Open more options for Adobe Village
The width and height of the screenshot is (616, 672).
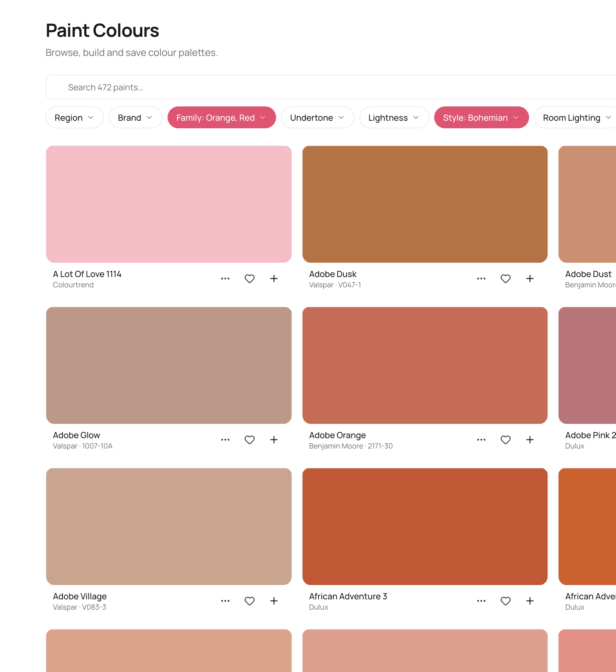pyautogui.click(x=225, y=601)
